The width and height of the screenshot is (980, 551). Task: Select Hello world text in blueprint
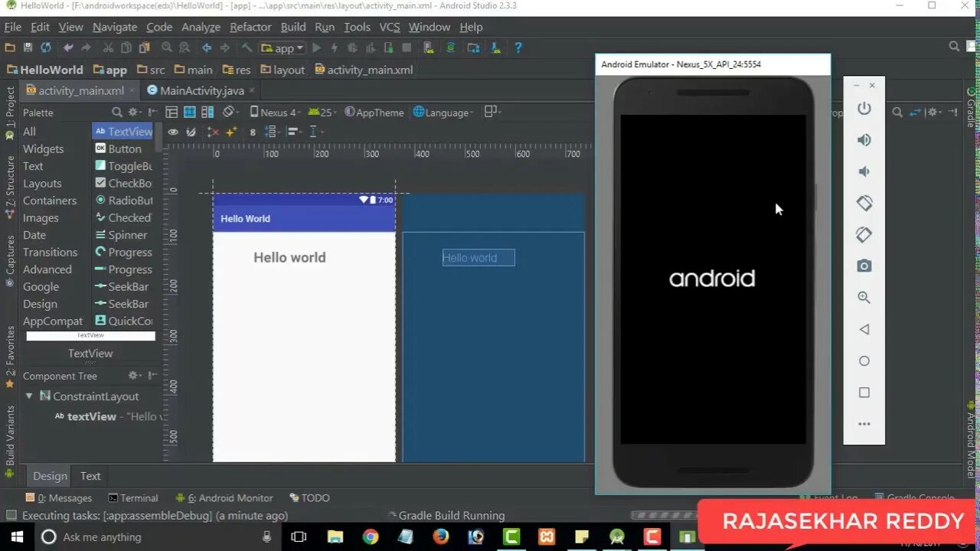point(479,258)
